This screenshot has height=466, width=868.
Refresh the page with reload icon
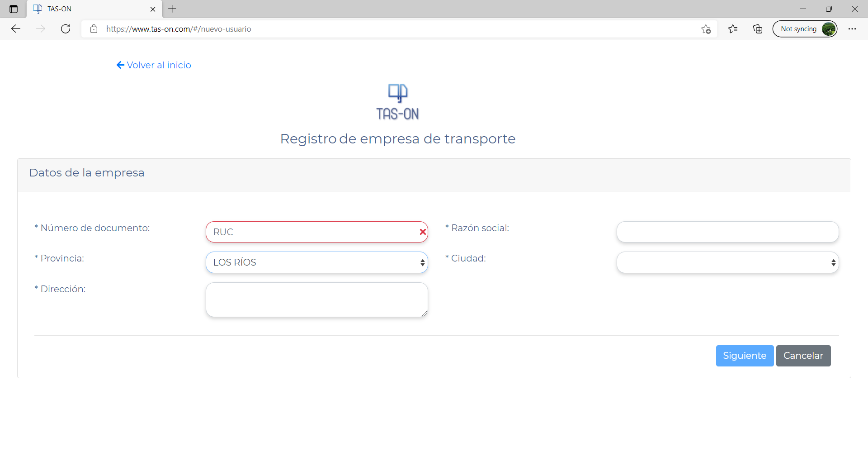(66, 29)
